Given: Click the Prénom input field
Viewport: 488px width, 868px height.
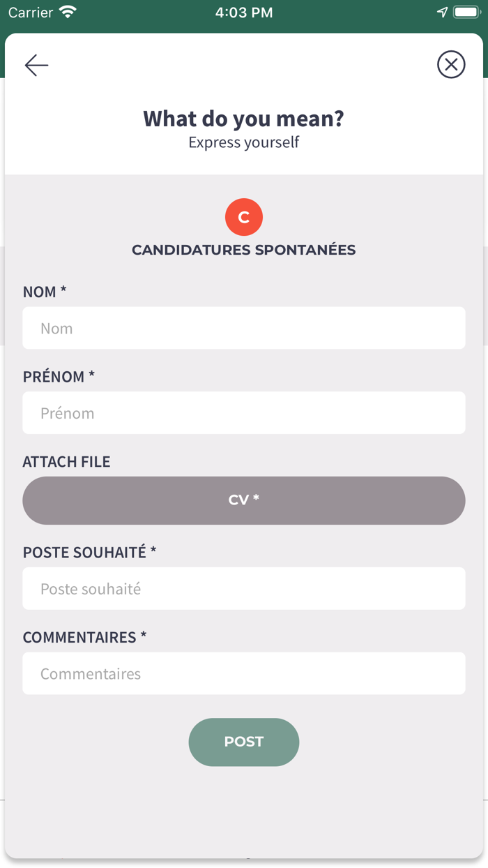Looking at the screenshot, I should point(244,412).
